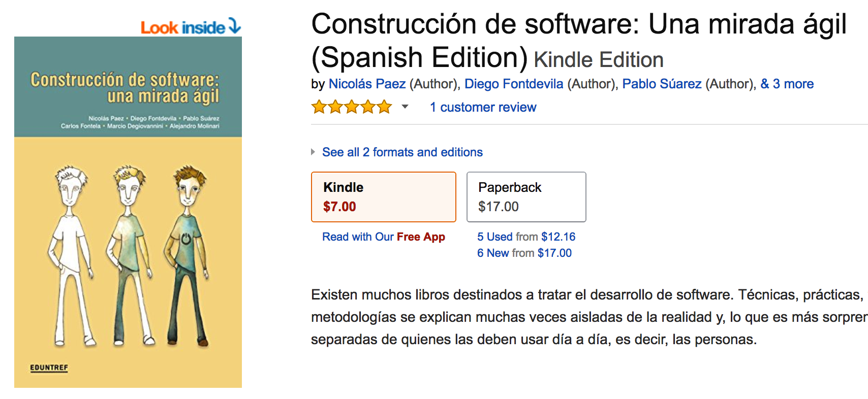Screen dimensions: 868x399
Task: Click See all 2 formats and editions
Action: 402,152
